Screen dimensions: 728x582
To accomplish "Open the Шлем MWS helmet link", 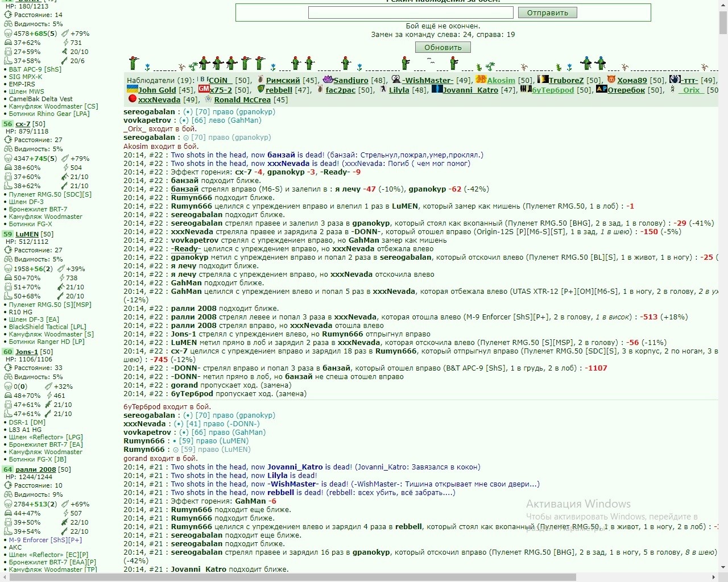I will (x=26, y=92).
